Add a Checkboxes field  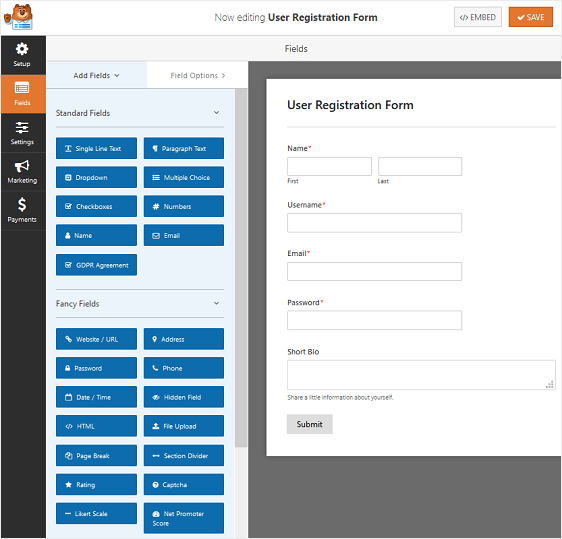96,206
